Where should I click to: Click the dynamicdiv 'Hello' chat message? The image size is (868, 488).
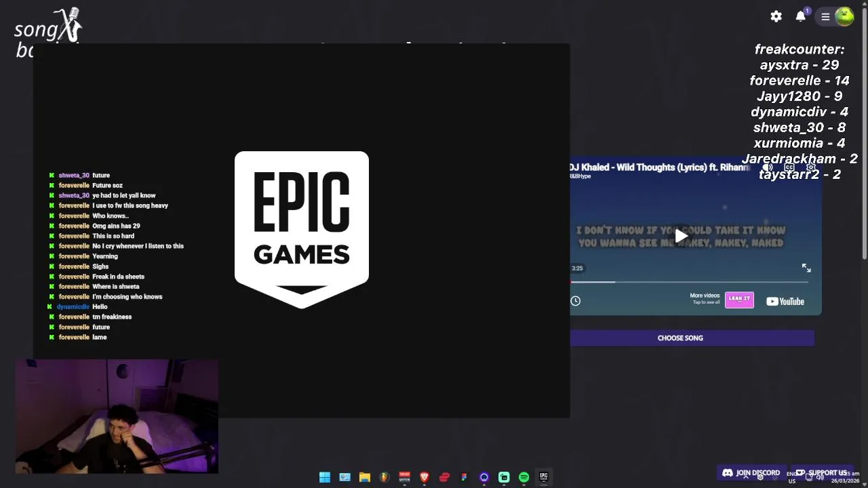(78, 307)
